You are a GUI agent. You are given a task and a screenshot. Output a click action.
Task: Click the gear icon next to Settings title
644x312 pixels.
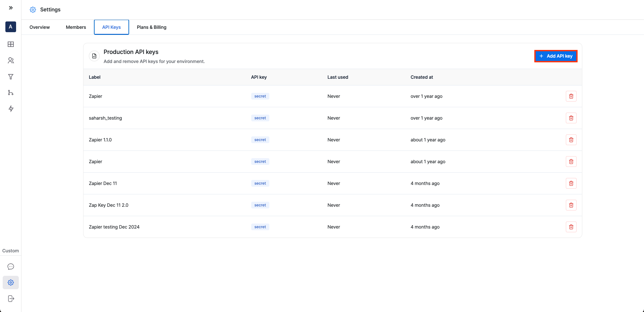(x=33, y=10)
